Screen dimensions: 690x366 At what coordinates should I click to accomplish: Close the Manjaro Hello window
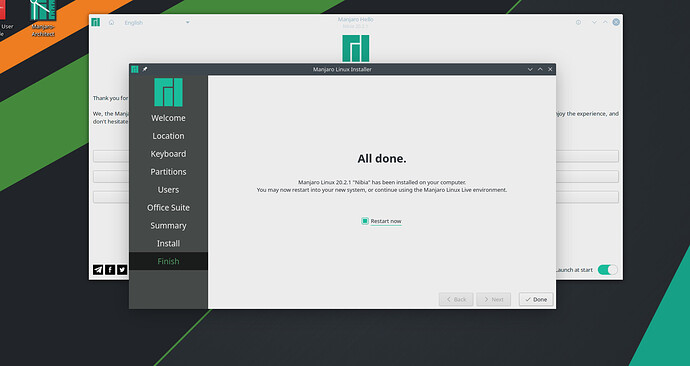[616, 22]
